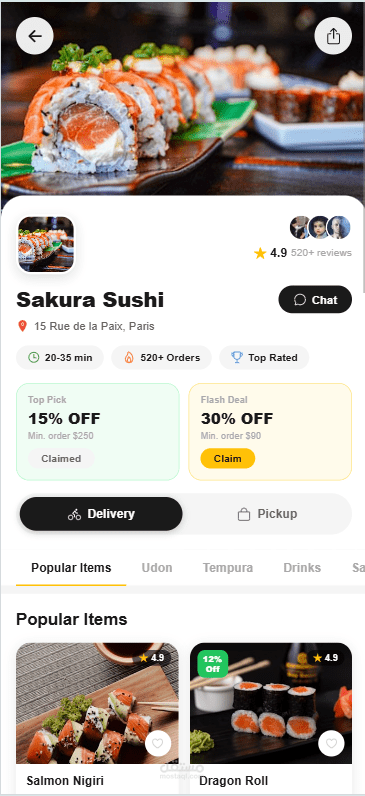Viewport: 365px width, 796px height.
Task: Switch order mode to Delivery
Action: coord(101,514)
